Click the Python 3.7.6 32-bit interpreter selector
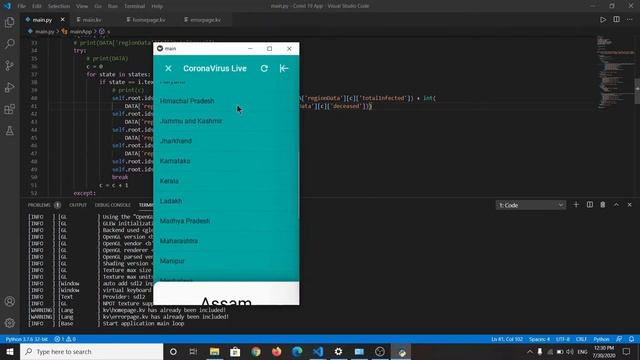Screen dimensions: 640x360 (x=27, y=339)
